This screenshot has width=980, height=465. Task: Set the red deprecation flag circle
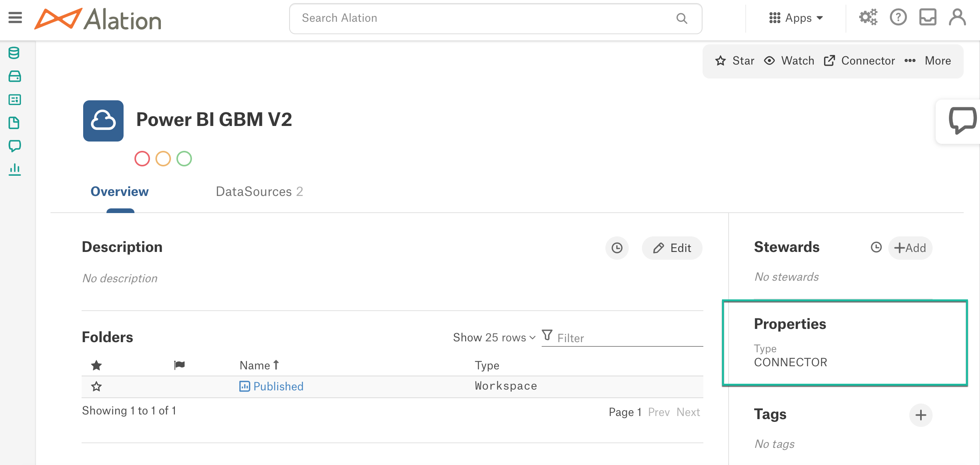142,159
